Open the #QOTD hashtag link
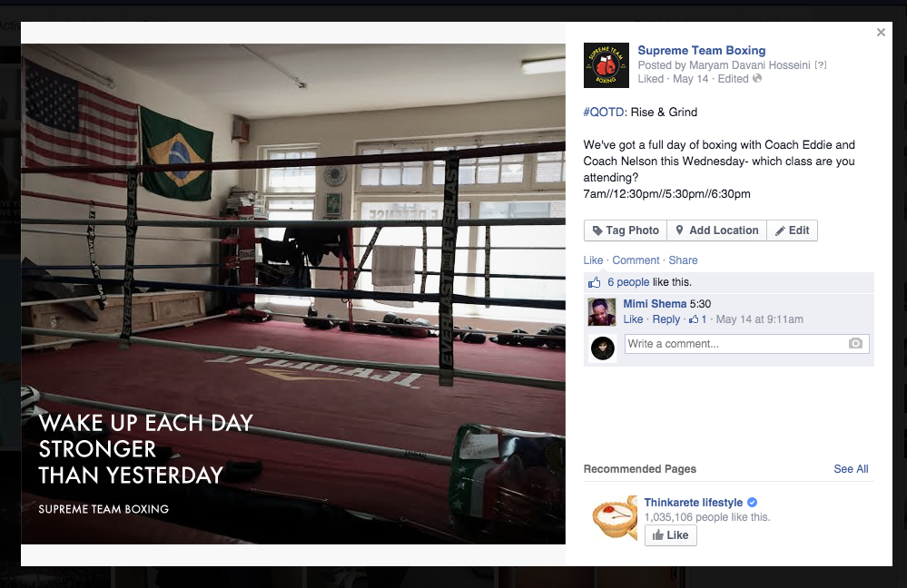Viewport: 907px width, 588px height. [x=604, y=113]
